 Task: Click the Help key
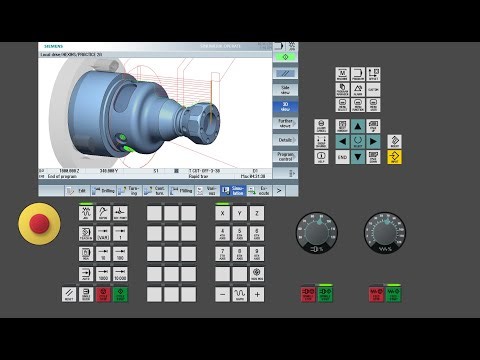point(321,157)
